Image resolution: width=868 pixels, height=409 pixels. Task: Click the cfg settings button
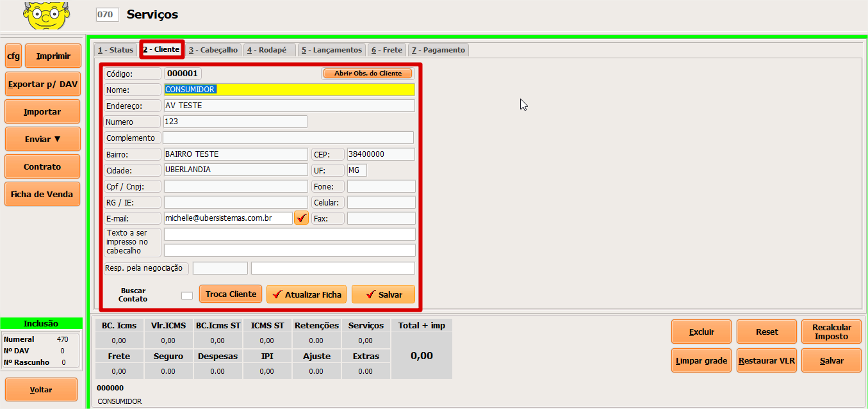click(x=13, y=56)
